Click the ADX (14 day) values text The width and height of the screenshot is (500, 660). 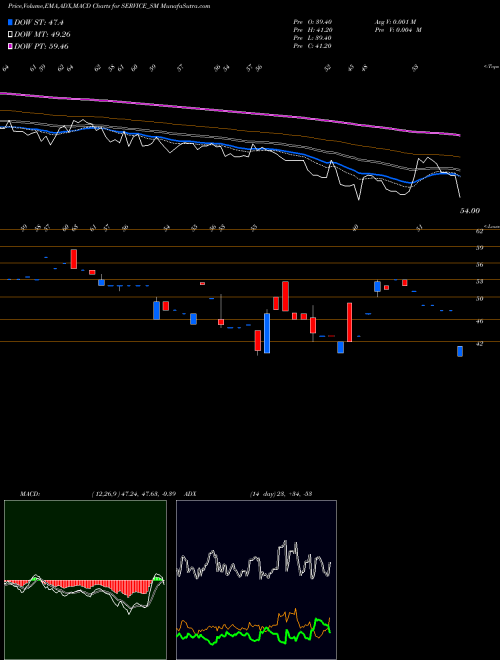click(281, 494)
